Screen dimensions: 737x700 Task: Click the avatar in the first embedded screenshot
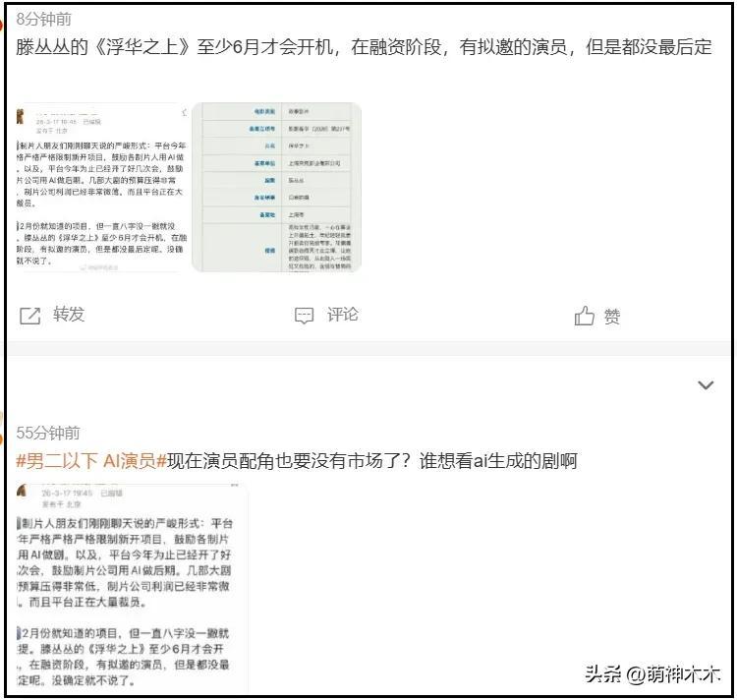20,116
